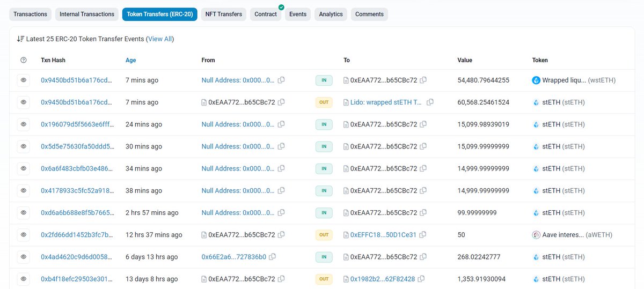This screenshot has height=289, width=644.
Task: Open the 0x66E2a6...727836b0 address link
Action: [234, 257]
